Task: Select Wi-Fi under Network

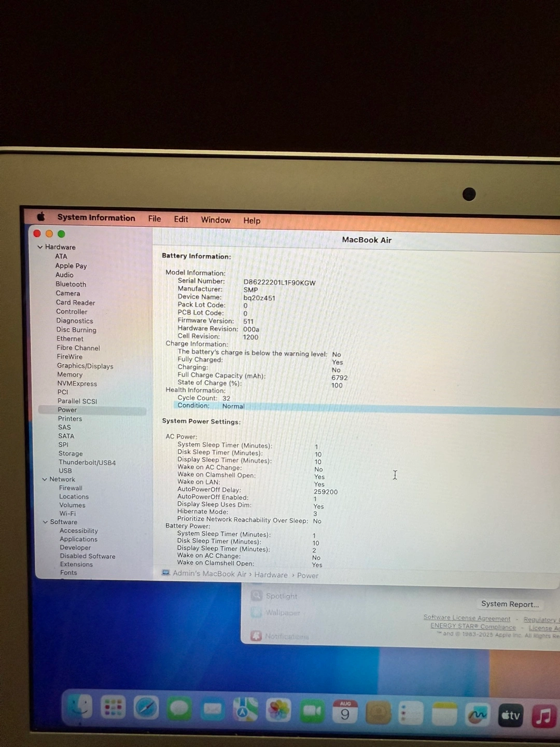Action: (67, 514)
